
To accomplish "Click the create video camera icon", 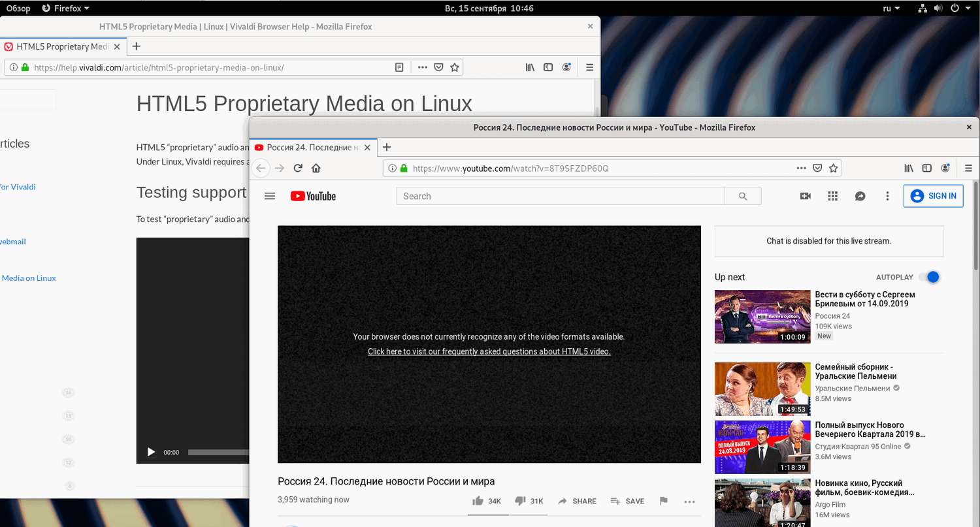I will 805,196.
